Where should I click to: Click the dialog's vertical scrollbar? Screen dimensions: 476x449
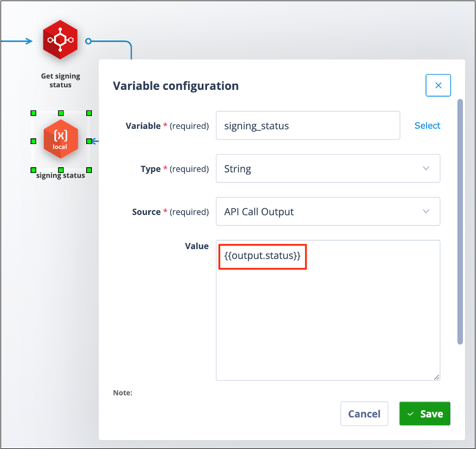(x=460, y=221)
